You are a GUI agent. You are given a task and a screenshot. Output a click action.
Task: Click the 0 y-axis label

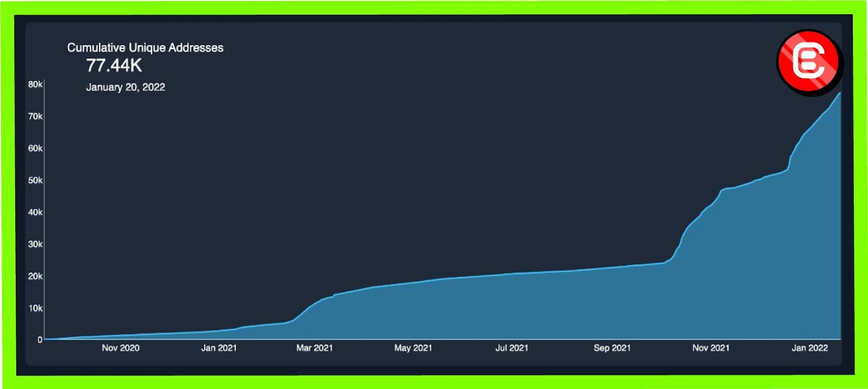point(40,340)
